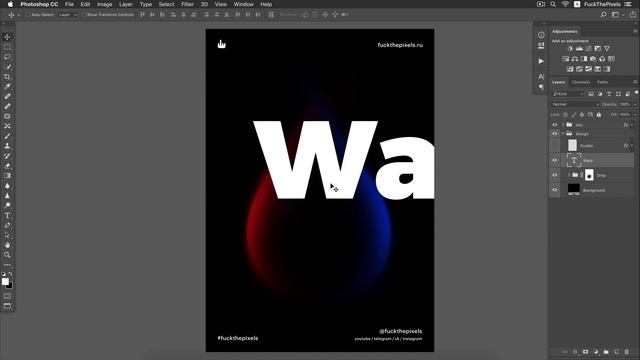Open the Paragraph panel icon
Image resolution: width=640 pixels, height=360 pixels.
[x=541, y=87]
